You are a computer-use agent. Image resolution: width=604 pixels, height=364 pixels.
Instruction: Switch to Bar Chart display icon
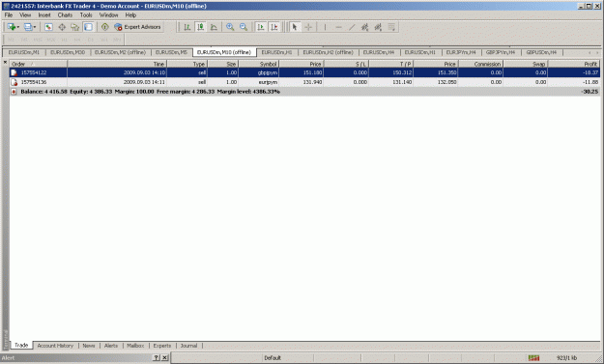[x=187, y=27]
